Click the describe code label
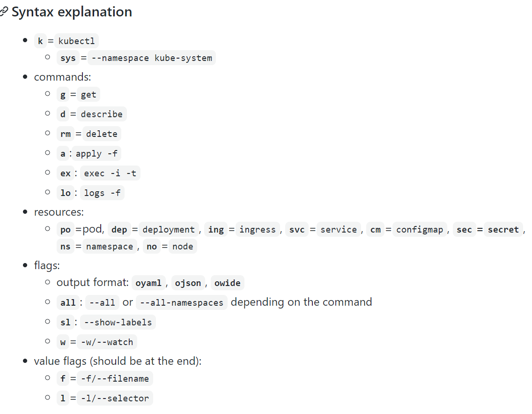532x414 pixels. click(x=102, y=114)
